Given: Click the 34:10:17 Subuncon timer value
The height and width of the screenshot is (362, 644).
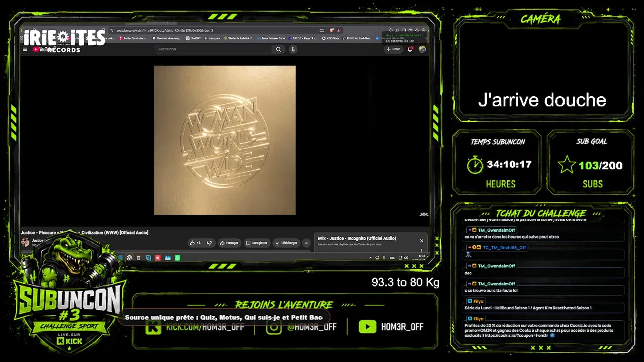Looking at the screenshot, I should pos(509,164).
